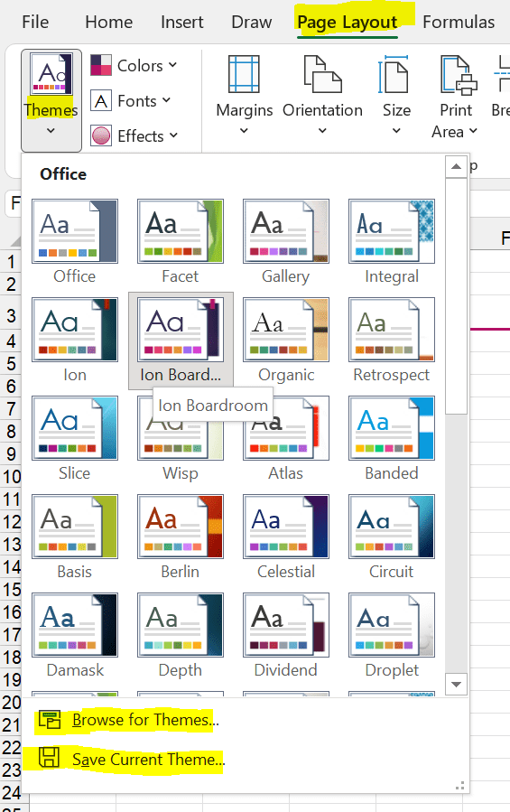Switch to the Home tab

tap(108, 23)
